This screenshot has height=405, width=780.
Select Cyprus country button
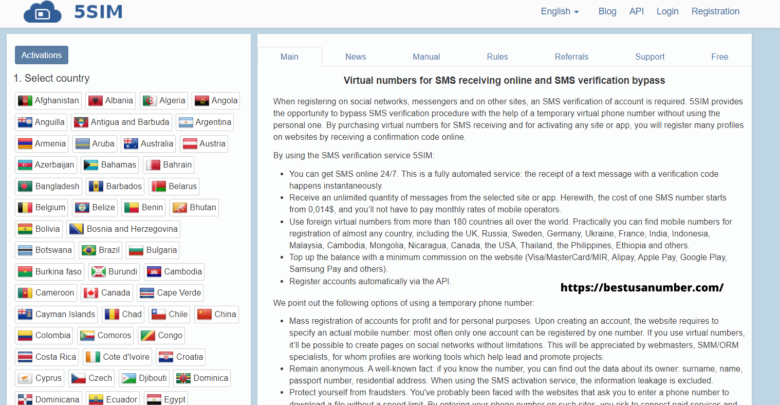click(40, 378)
